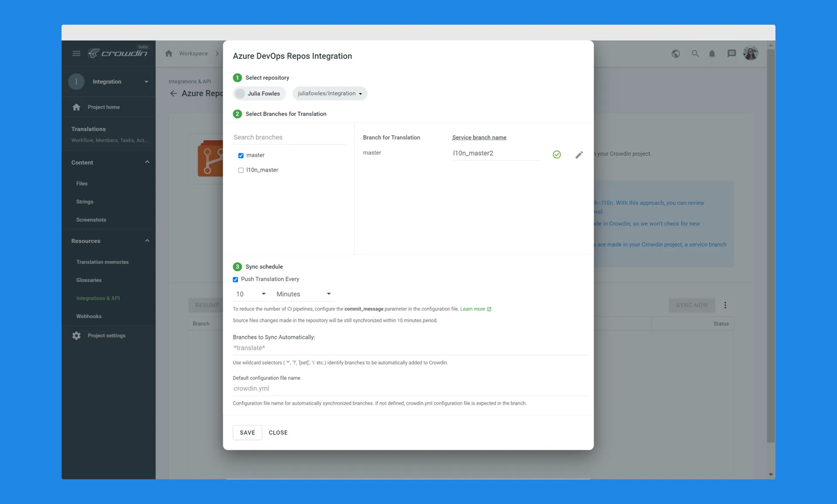Click Integrations & API breadcrumb link
Screen dimensions: 837x504
190,81
